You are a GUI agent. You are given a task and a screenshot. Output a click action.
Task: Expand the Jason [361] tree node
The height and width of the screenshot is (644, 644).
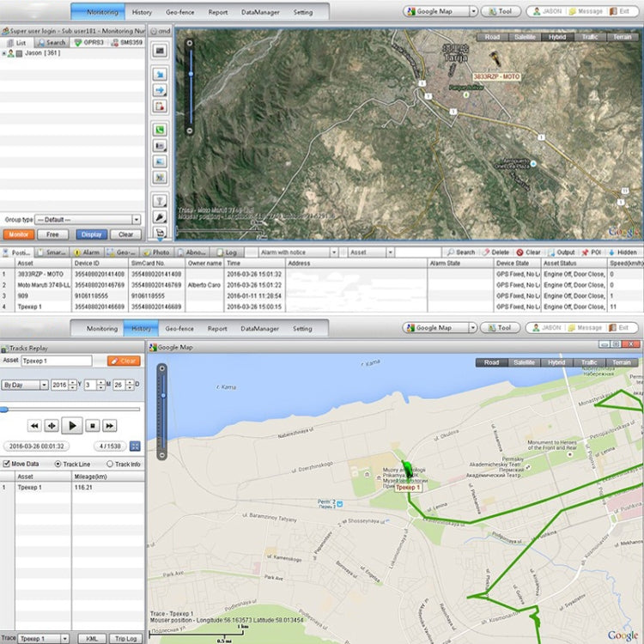4,53
